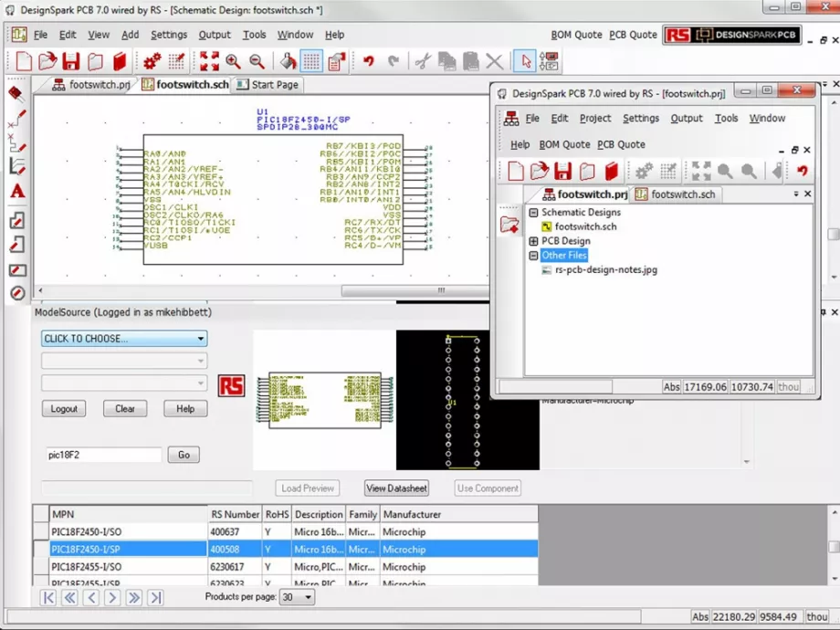840x630 pixels.
Task: Click the Copy icon in main toolbar
Action: (x=446, y=61)
